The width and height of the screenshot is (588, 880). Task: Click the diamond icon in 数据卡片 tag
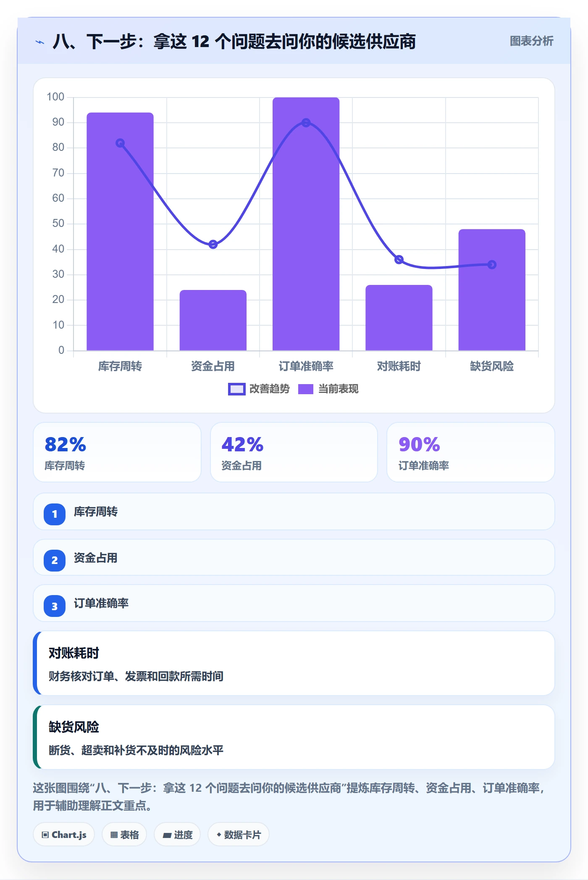(x=219, y=835)
